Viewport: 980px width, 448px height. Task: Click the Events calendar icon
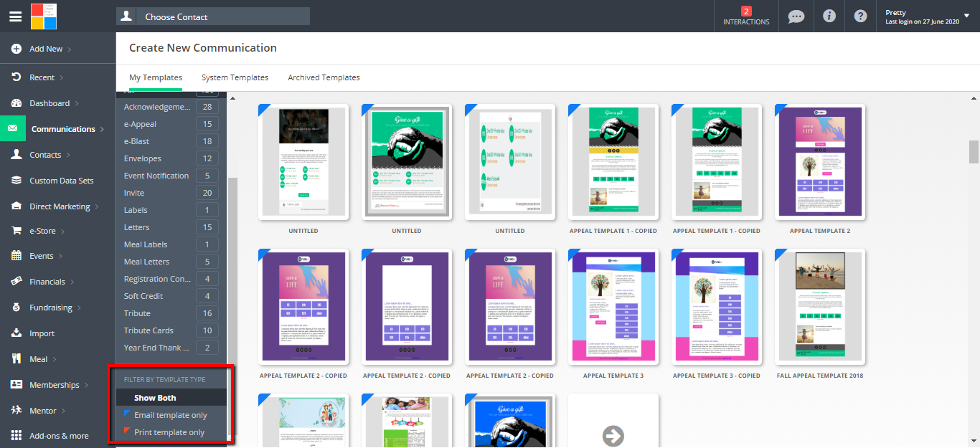(x=16, y=256)
